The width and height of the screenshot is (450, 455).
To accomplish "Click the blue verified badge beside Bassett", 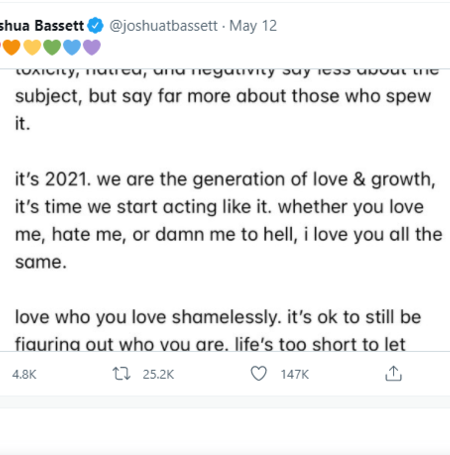I will click(96, 26).
